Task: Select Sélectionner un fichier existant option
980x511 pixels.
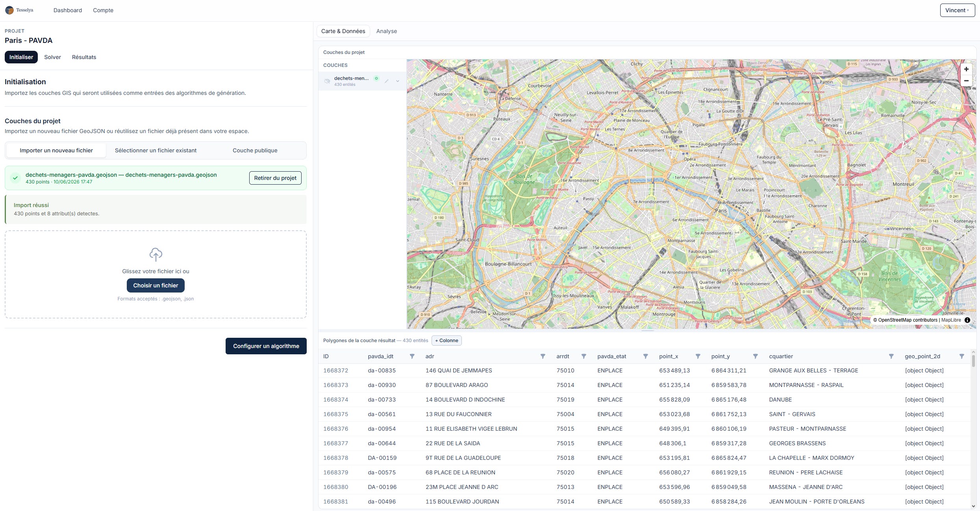Action: pos(156,150)
